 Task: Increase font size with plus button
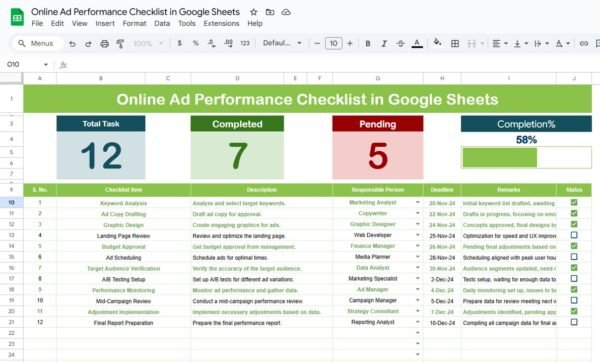pyautogui.click(x=350, y=43)
